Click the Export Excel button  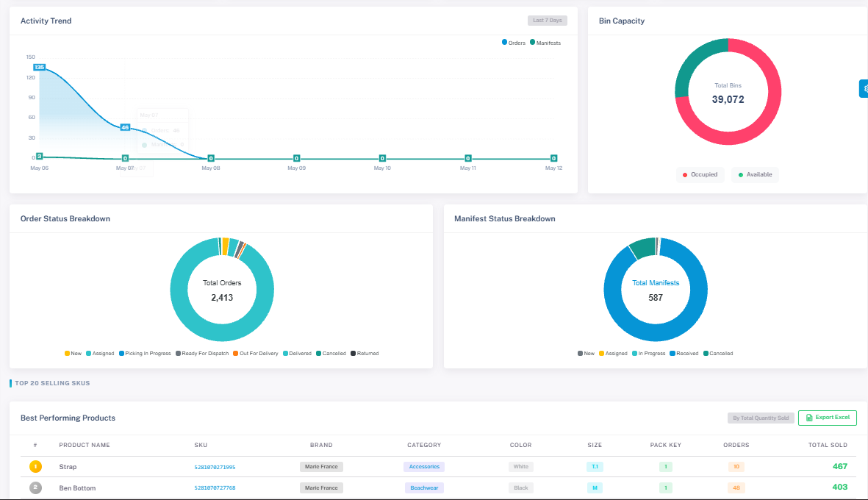point(827,418)
